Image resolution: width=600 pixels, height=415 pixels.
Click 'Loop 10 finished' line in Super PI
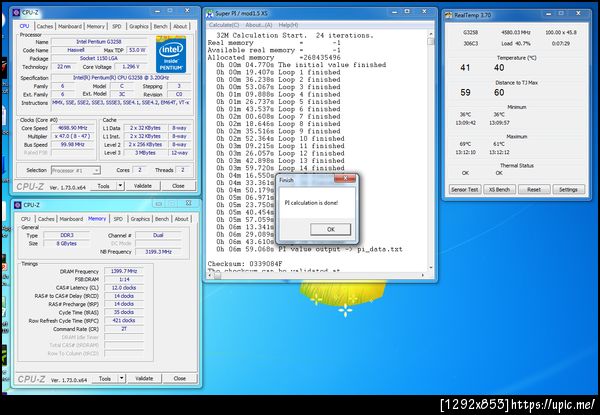point(280,139)
